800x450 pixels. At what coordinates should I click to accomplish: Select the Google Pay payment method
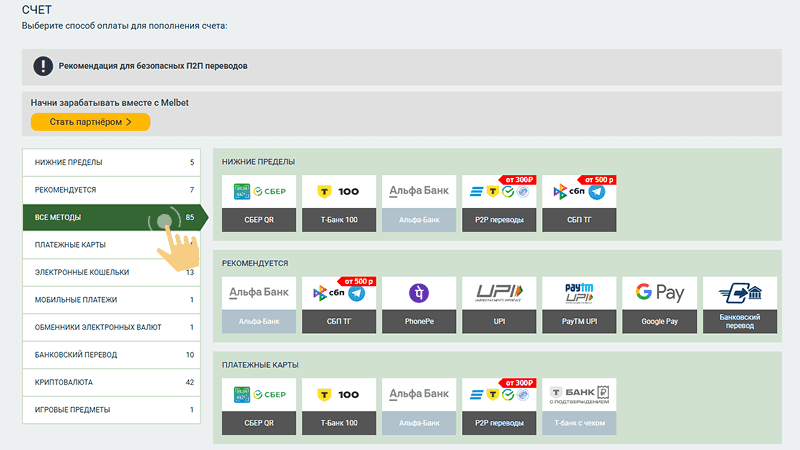click(x=659, y=305)
